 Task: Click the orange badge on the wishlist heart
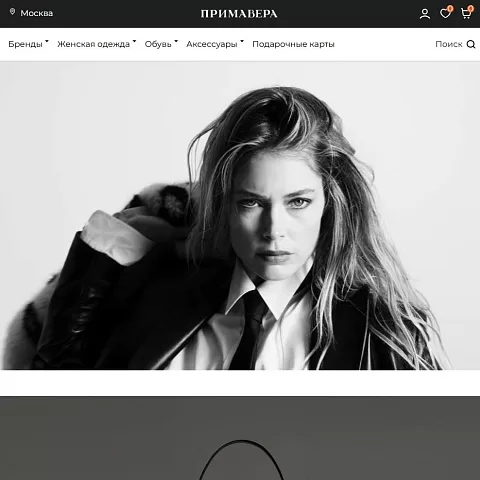pyautogui.click(x=450, y=9)
